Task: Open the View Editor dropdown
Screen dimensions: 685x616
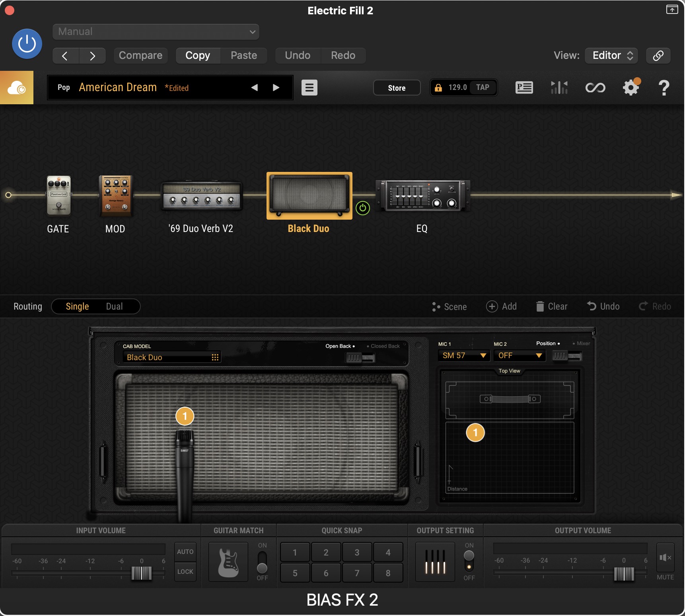Action: [611, 56]
